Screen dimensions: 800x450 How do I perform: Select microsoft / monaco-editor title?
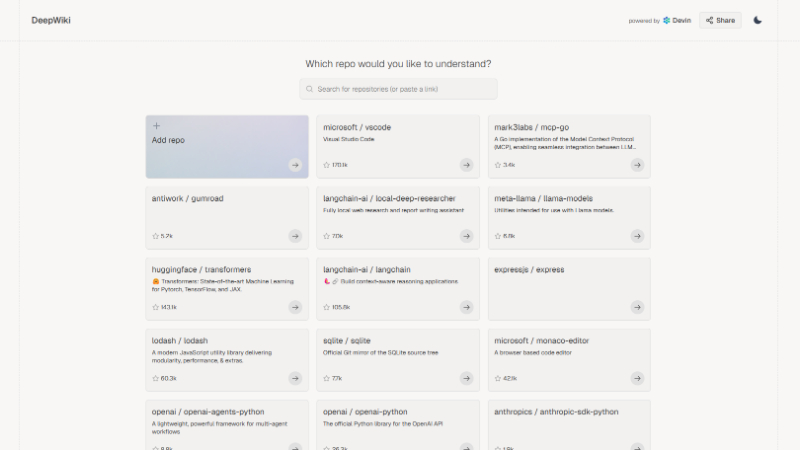pos(541,340)
